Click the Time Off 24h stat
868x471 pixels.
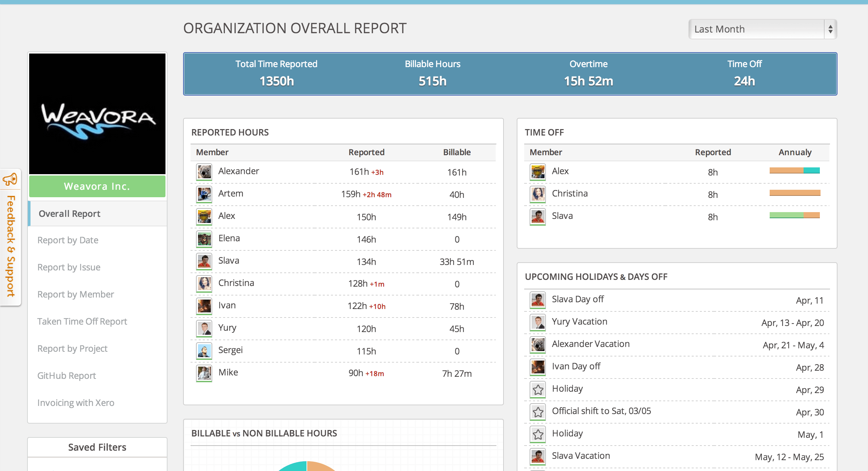coord(745,74)
